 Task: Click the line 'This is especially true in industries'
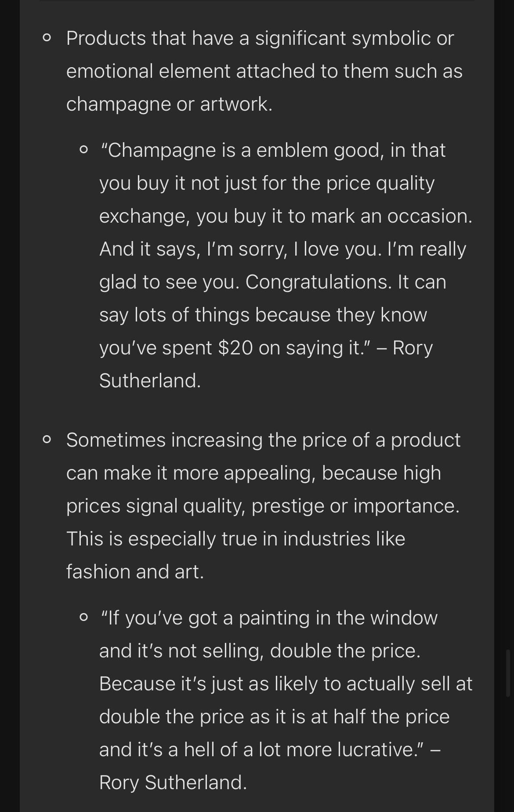218,539
